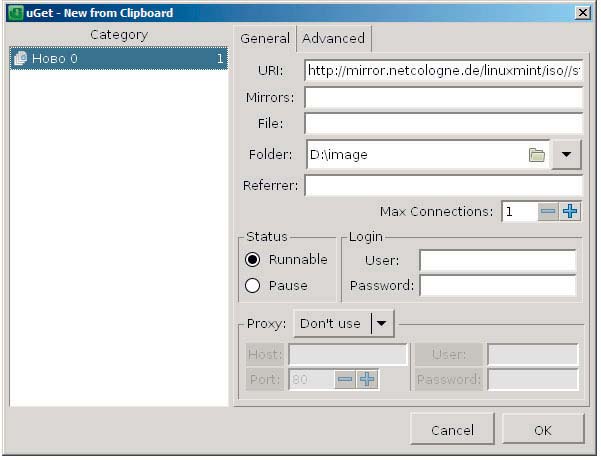The width and height of the screenshot is (601, 460).
Task: Click the Login Password input field
Action: click(498, 286)
